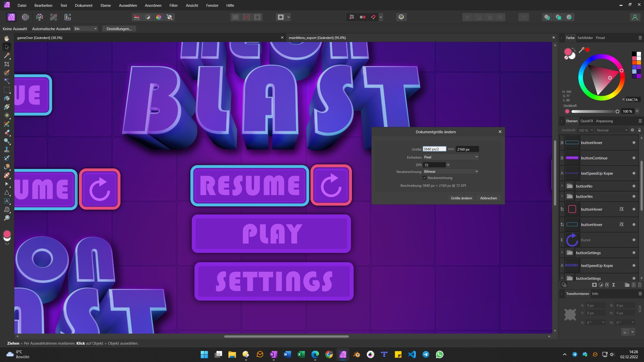Switch to Export Persona icon

point(68,17)
